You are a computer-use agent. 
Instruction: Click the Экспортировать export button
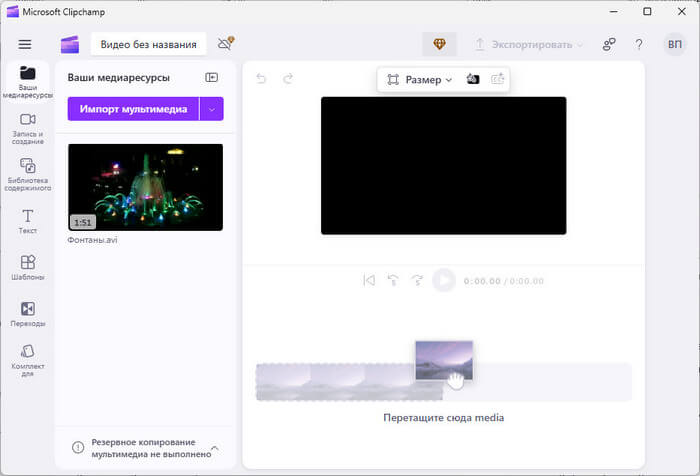point(530,44)
